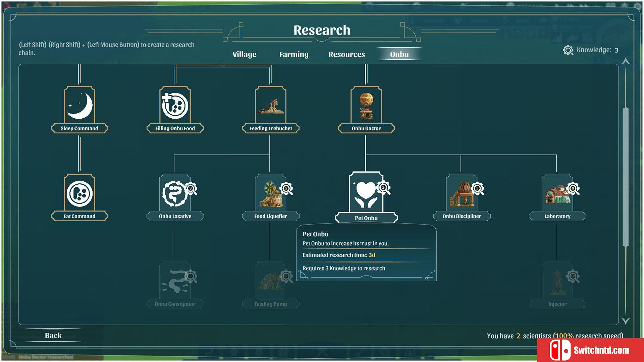
Task: Click the Filling Onbu Food label
Action: coord(175,128)
